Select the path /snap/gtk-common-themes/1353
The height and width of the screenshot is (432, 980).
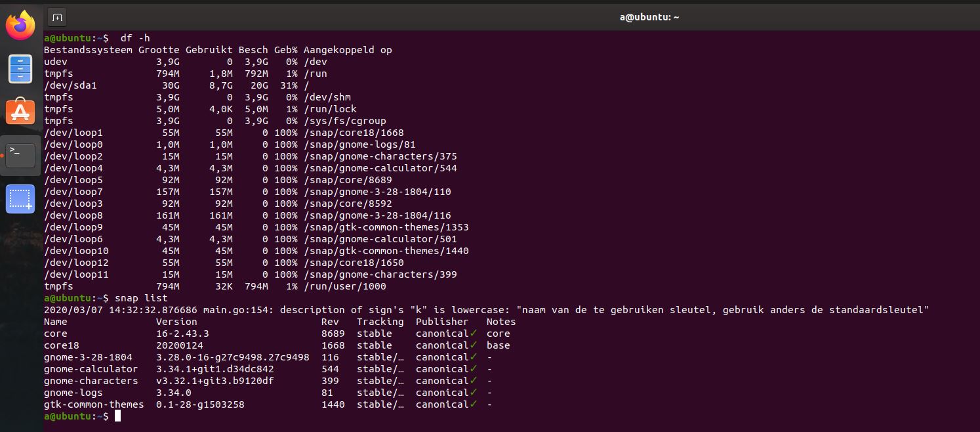click(386, 227)
